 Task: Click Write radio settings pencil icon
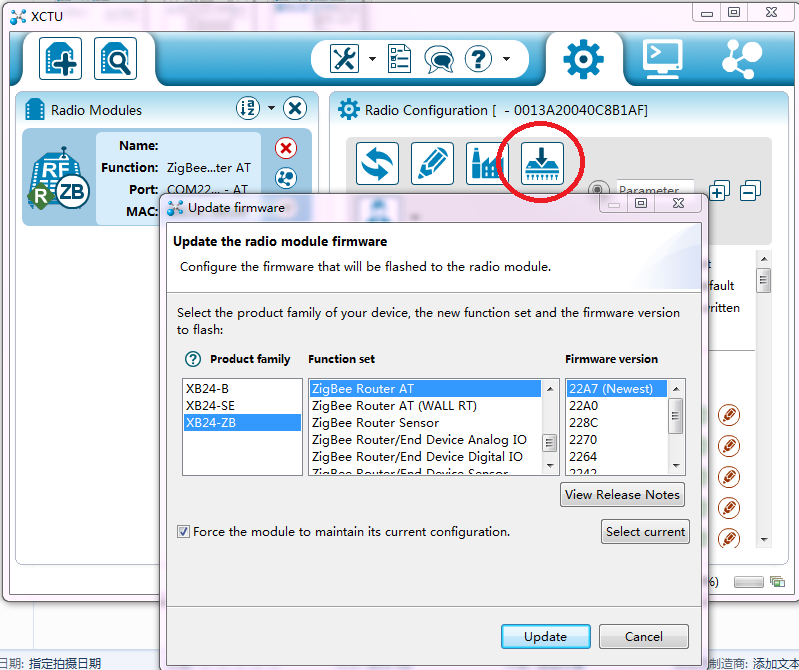(x=432, y=164)
